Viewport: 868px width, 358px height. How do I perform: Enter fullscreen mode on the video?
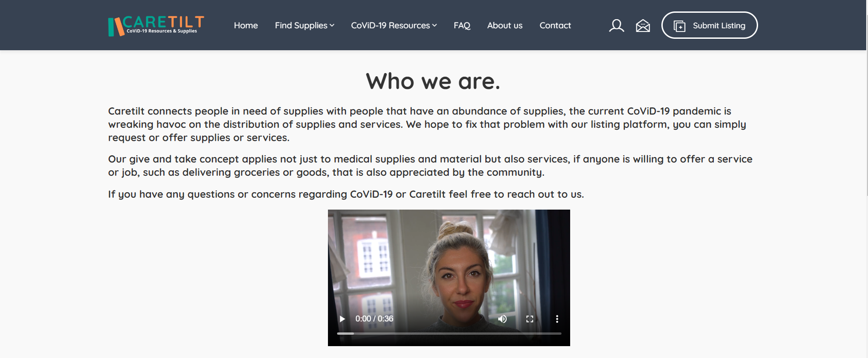coord(530,319)
